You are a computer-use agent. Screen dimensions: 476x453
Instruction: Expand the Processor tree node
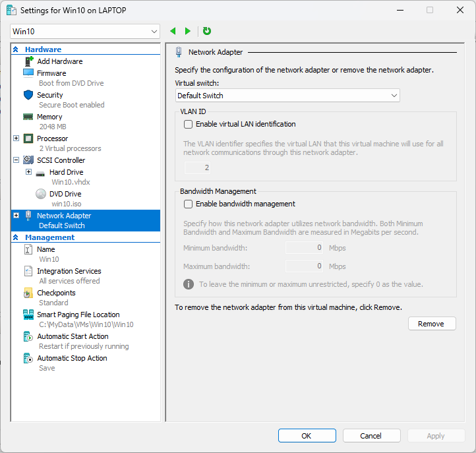click(16, 138)
